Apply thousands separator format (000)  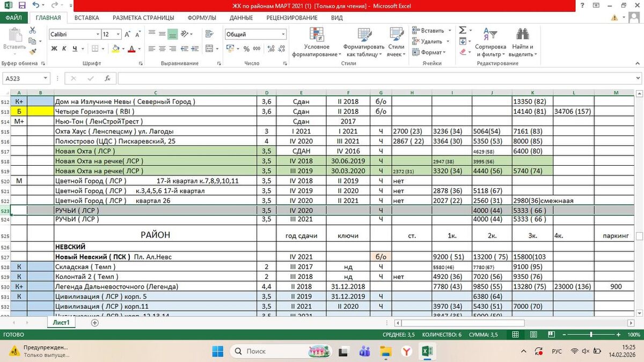click(257, 49)
